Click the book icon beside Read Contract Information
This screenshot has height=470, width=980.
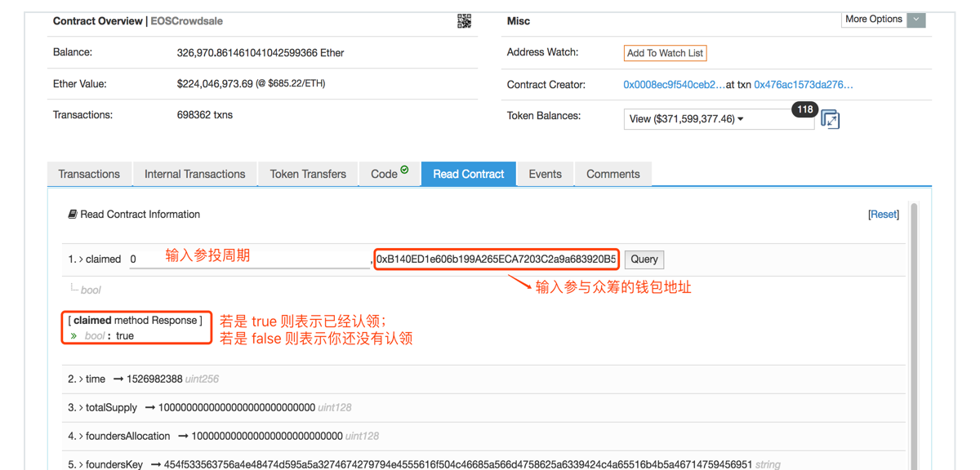point(72,214)
